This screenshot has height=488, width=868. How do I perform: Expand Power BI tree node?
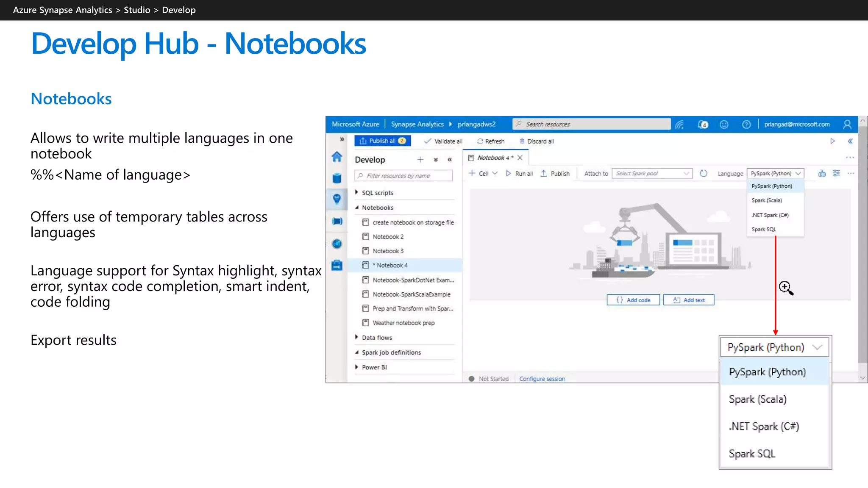[x=357, y=367]
